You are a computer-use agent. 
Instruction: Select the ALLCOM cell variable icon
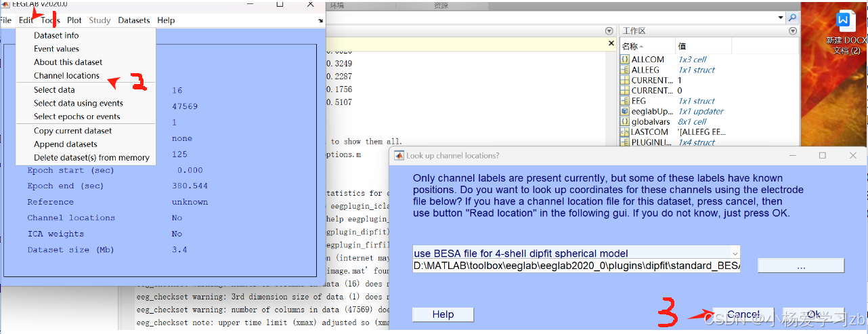[x=625, y=60]
